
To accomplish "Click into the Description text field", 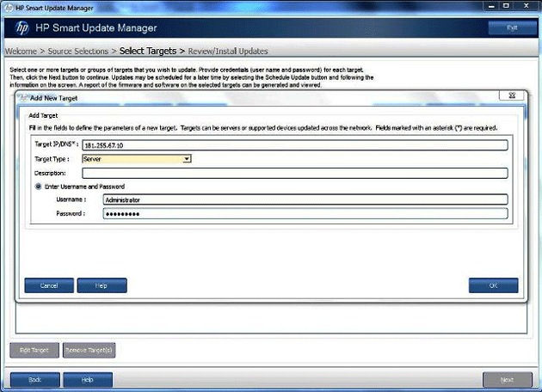I will point(294,173).
